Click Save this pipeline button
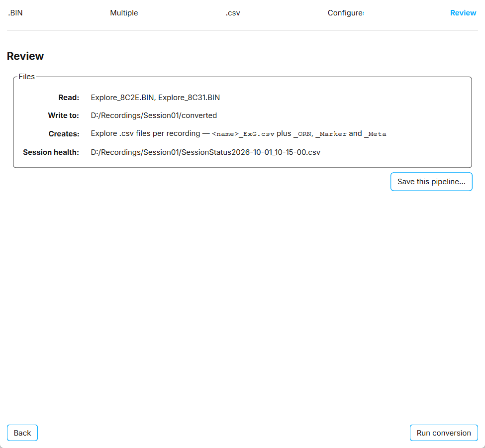The width and height of the screenshot is (485, 448). point(431,182)
